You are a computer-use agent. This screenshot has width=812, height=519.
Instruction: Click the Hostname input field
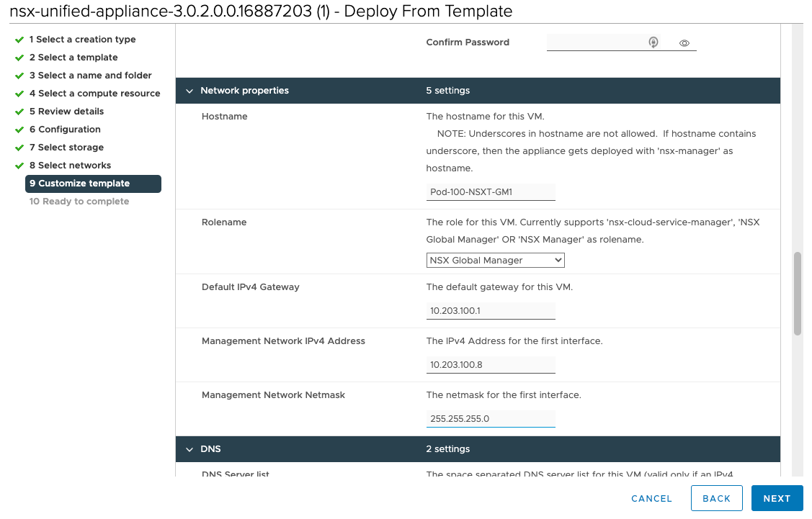tap(491, 192)
